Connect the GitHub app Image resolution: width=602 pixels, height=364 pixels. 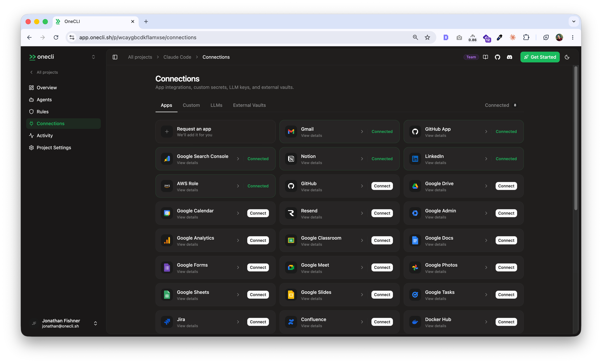(x=382, y=186)
